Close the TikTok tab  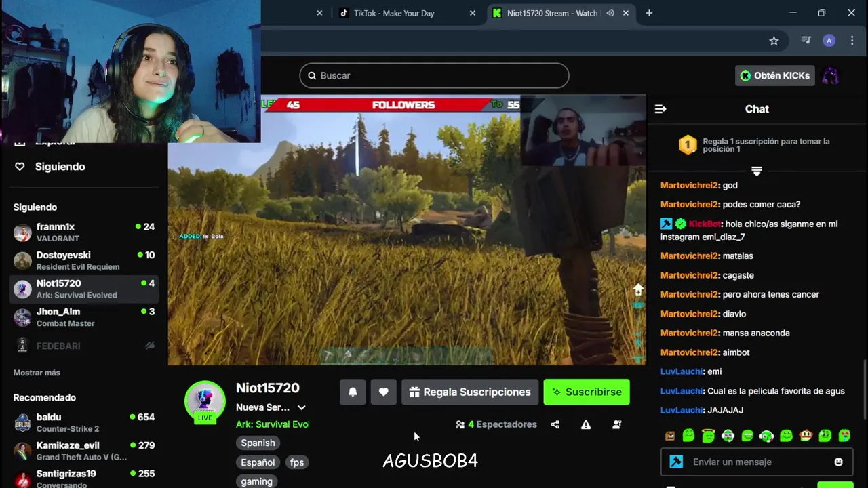pyautogui.click(x=473, y=13)
